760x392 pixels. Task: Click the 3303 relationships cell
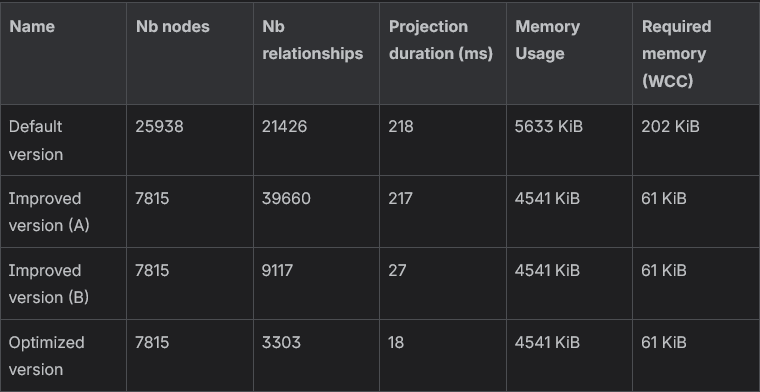(281, 343)
